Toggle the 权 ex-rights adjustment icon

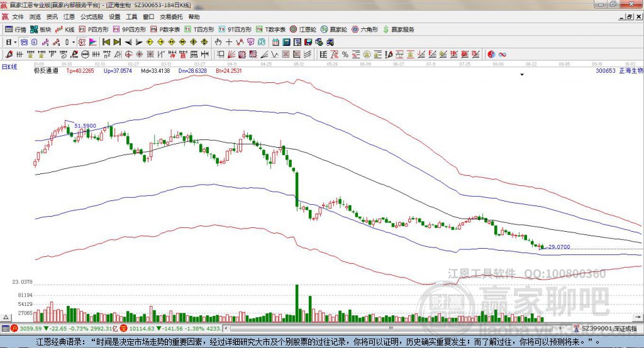pos(82,42)
